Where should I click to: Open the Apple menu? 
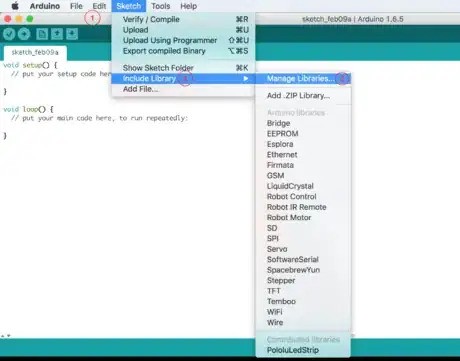pos(15,6)
